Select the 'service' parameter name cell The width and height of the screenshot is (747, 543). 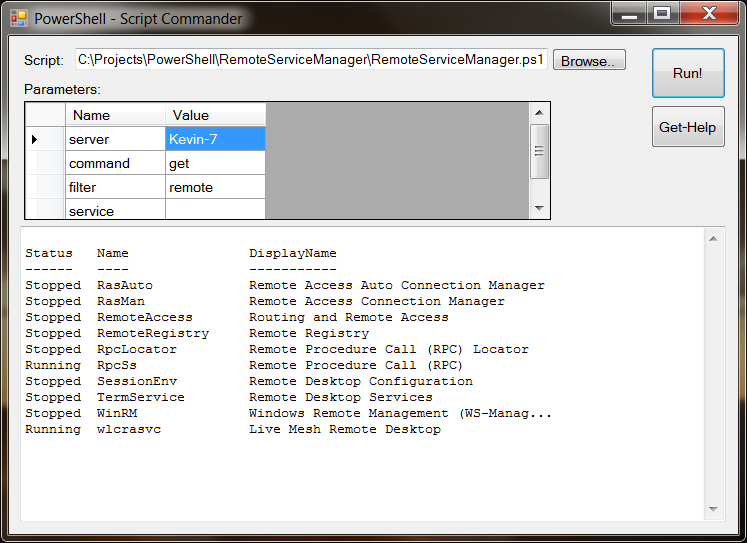[x=115, y=210]
